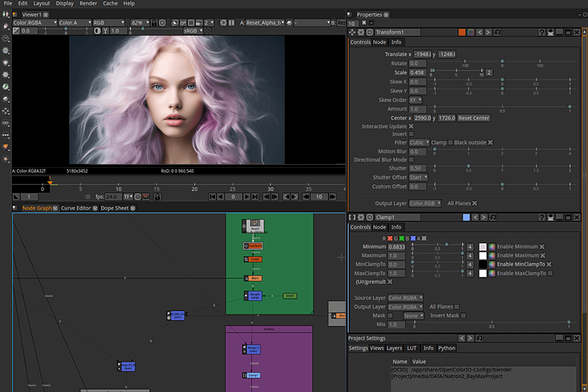
Task: Click the first icon in left toolbar
Action: coord(6,14)
